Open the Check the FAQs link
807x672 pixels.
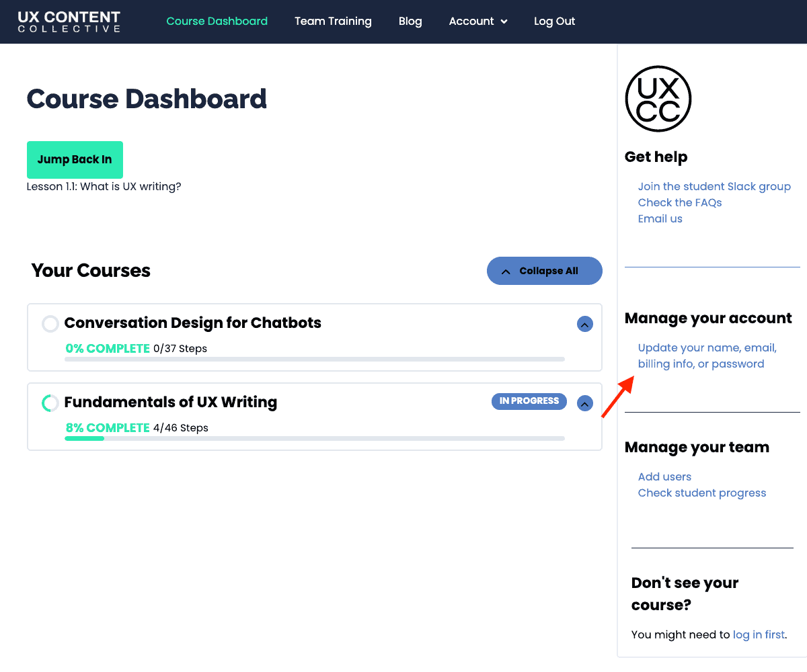pyautogui.click(x=680, y=203)
